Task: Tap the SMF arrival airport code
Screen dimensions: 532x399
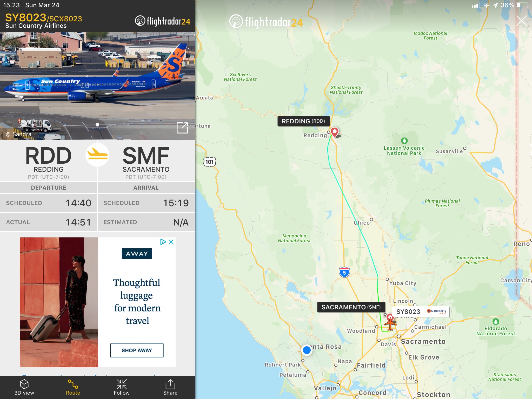Action: [x=146, y=155]
